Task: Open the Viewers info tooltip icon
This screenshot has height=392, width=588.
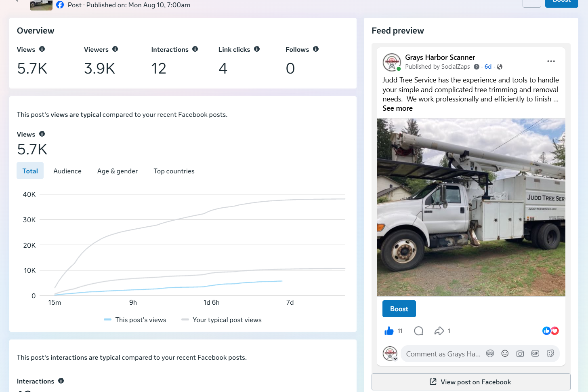Action: click(115, 49)
